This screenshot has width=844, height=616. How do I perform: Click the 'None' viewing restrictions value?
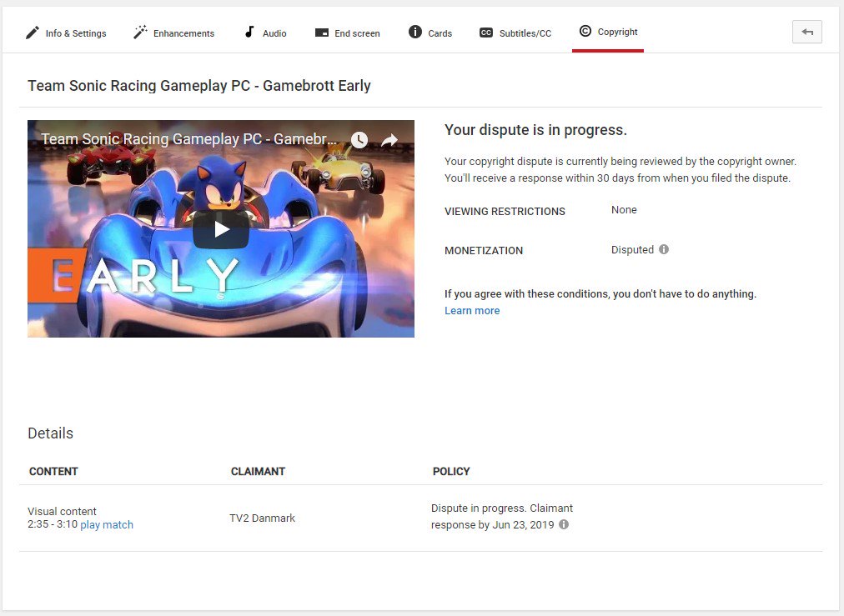pos(624,210)
